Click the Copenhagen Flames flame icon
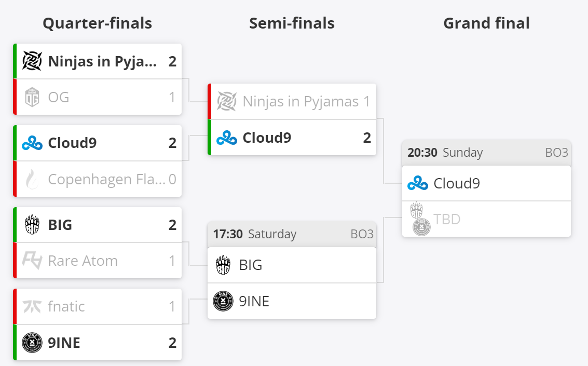Viewport: 588px width, 366px height. [32, 179]
